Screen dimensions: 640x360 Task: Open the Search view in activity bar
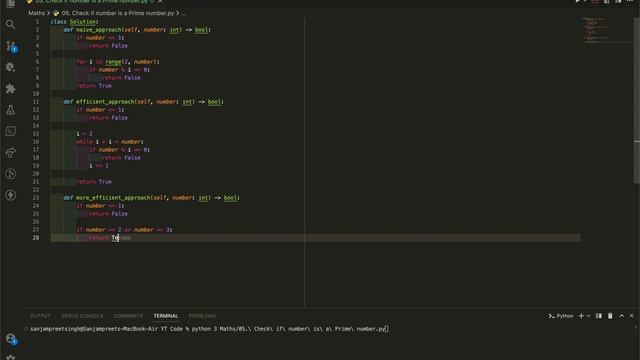(11, 24)
